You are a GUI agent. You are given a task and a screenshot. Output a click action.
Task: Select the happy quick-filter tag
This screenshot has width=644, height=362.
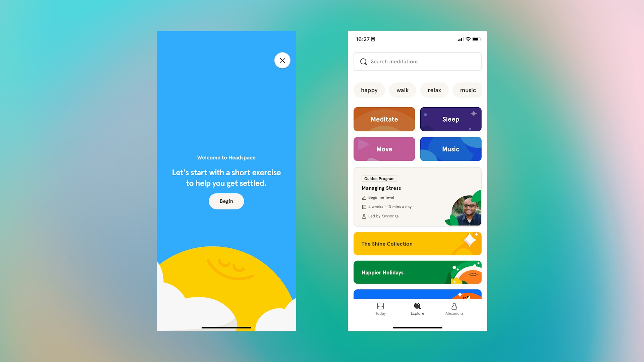369,90
